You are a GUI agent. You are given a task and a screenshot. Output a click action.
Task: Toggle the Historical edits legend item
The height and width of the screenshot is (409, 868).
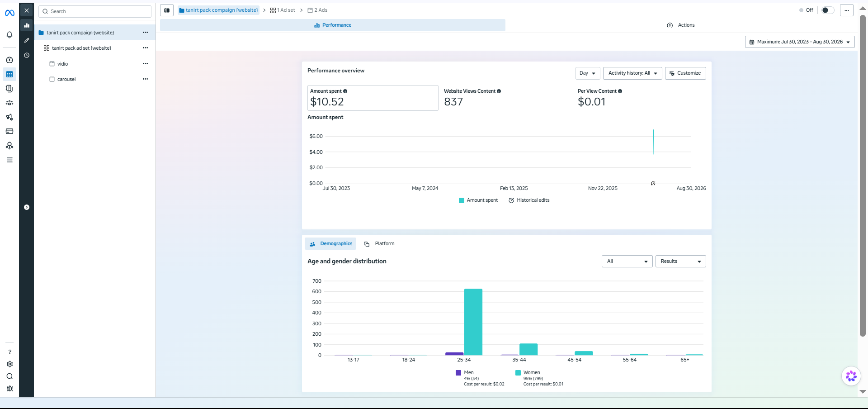coord(529,200)
